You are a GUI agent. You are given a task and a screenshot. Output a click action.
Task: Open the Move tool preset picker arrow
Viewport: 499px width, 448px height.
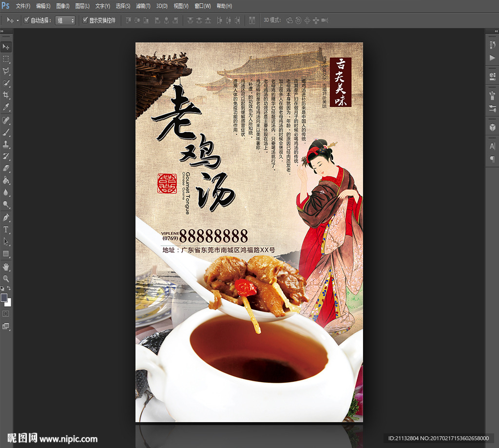pos(18,20)
